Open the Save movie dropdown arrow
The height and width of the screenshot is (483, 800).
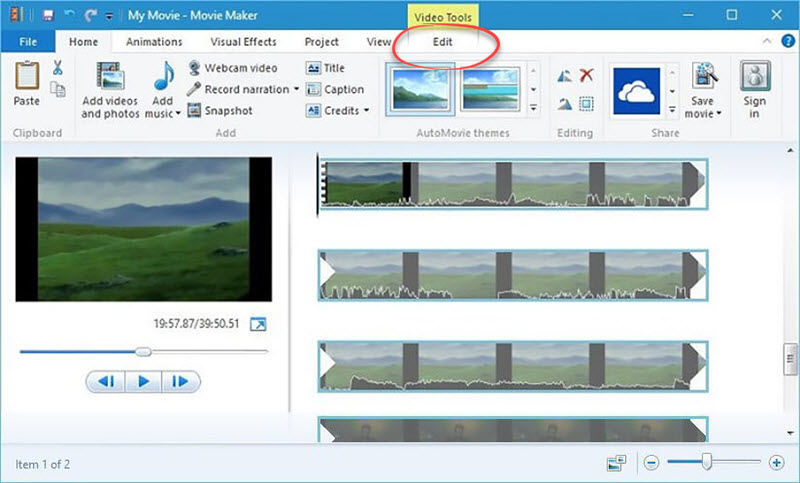point(719,114)
